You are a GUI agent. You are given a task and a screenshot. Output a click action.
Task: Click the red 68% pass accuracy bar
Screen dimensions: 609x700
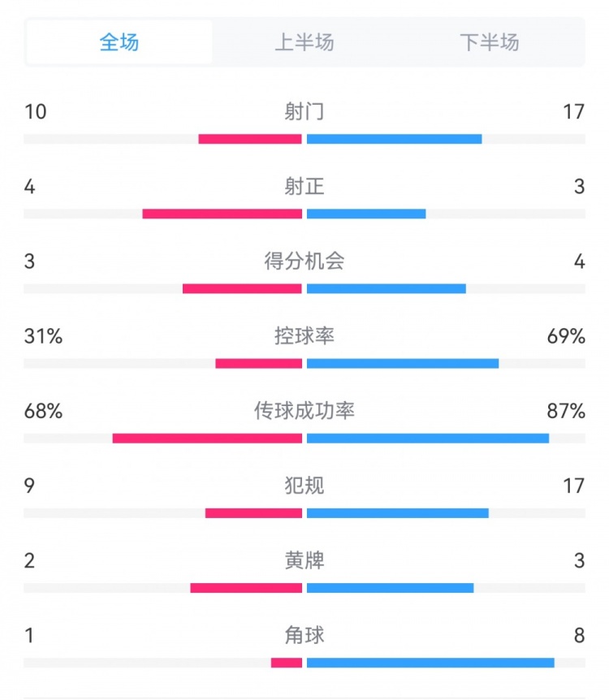207,439
